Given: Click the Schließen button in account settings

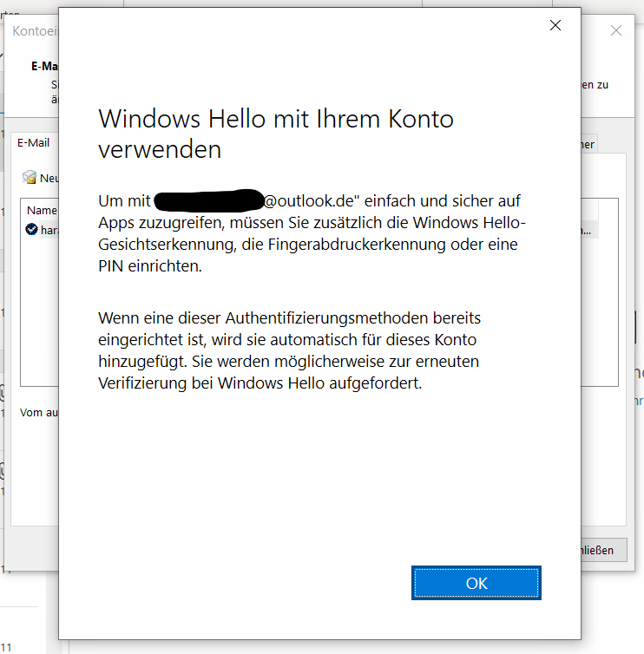Looking at the screenshot, I should (x=603, y=550).
